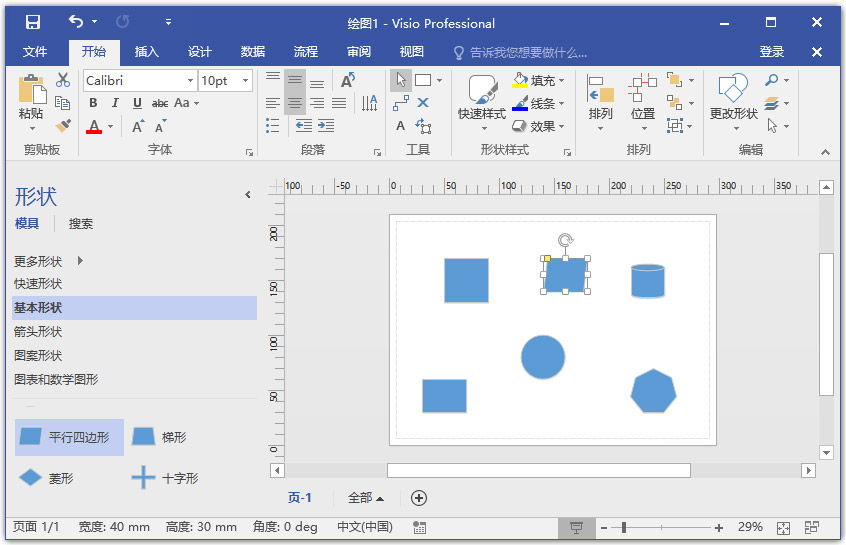
Task: Switch to the Process (流程) tab
Action: tap(305, 52)
